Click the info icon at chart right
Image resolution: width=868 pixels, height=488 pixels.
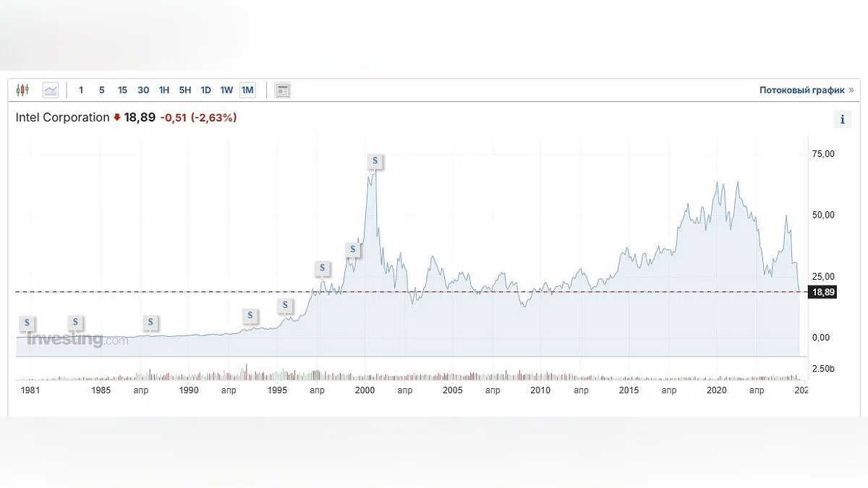coord(842,120)
